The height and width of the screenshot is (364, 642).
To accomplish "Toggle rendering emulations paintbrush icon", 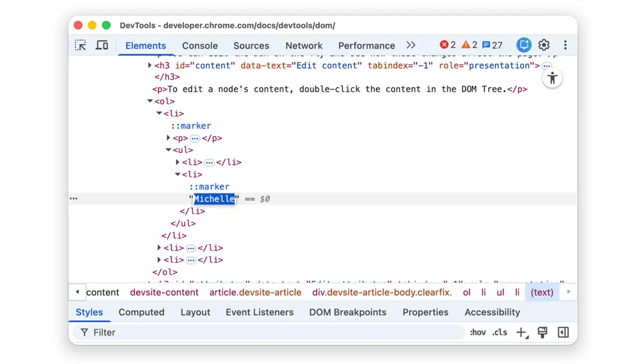I will click(x=543, y=332).
